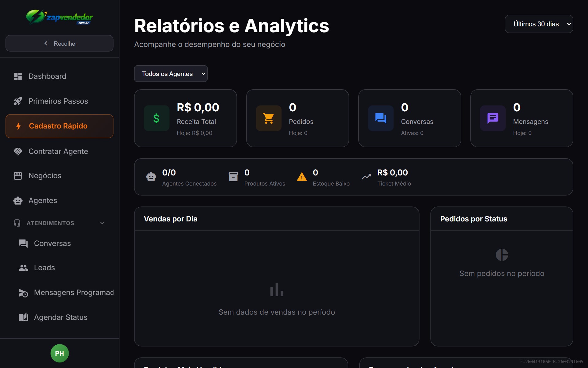Click the Cadastro Rápido lightning icon

pos(18,126)
